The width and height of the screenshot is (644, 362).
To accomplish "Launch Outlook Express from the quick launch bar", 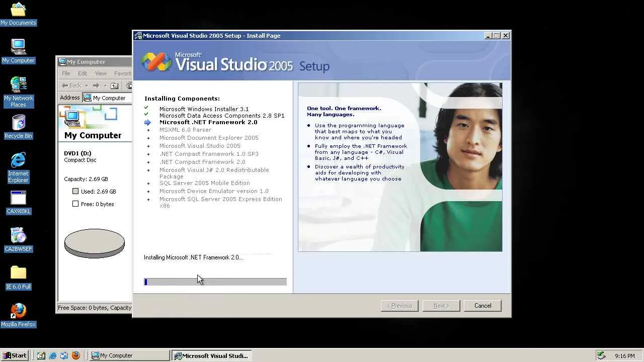I will pos(64,355).
